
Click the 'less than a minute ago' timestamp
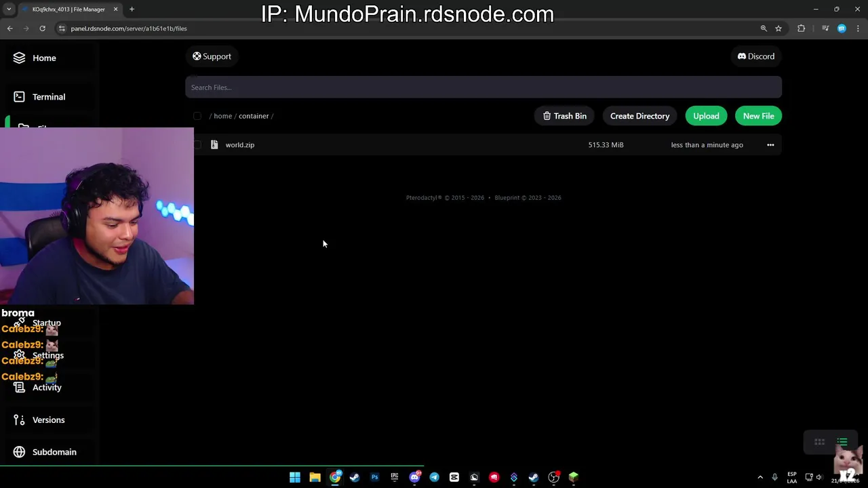707,145
